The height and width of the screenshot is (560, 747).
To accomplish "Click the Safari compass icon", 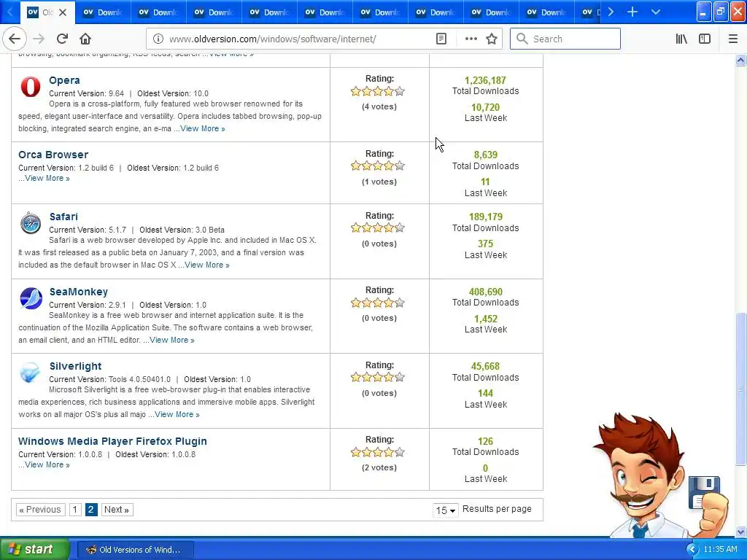I will (x=31, y=223).
